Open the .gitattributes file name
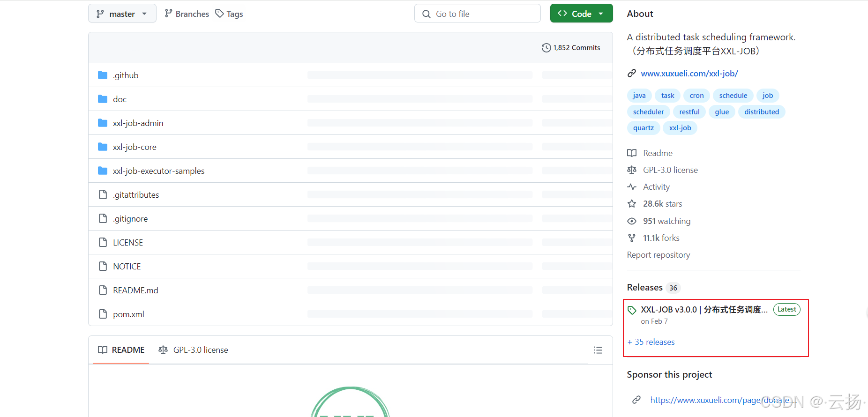Screen dimensions: 868x417 (x=136, y=195)
